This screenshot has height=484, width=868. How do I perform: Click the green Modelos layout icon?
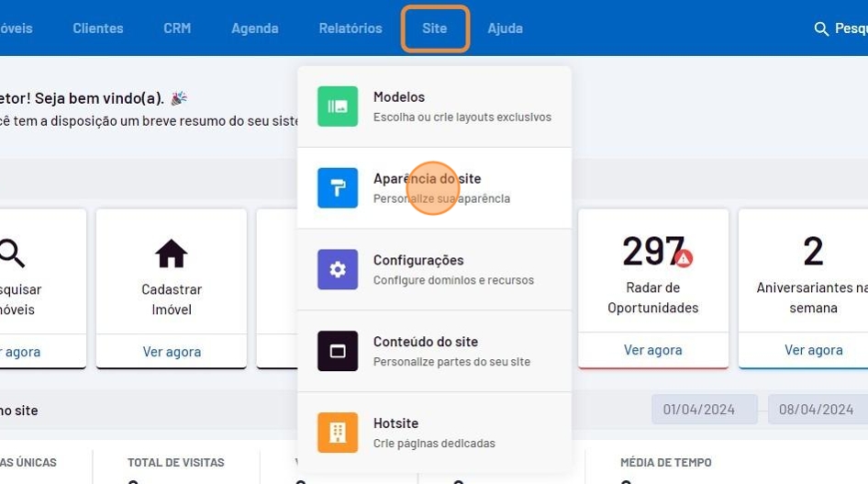tap(338, 107)
